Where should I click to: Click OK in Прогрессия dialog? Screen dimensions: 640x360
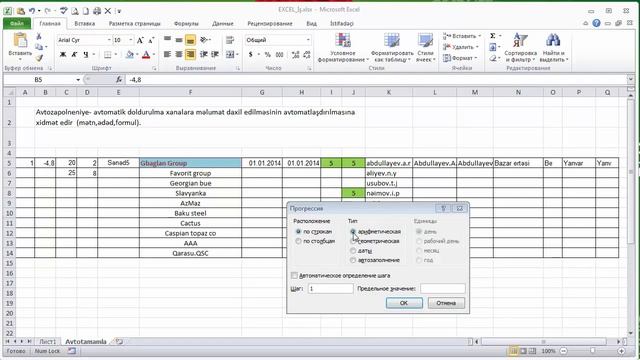pos(404,303)
